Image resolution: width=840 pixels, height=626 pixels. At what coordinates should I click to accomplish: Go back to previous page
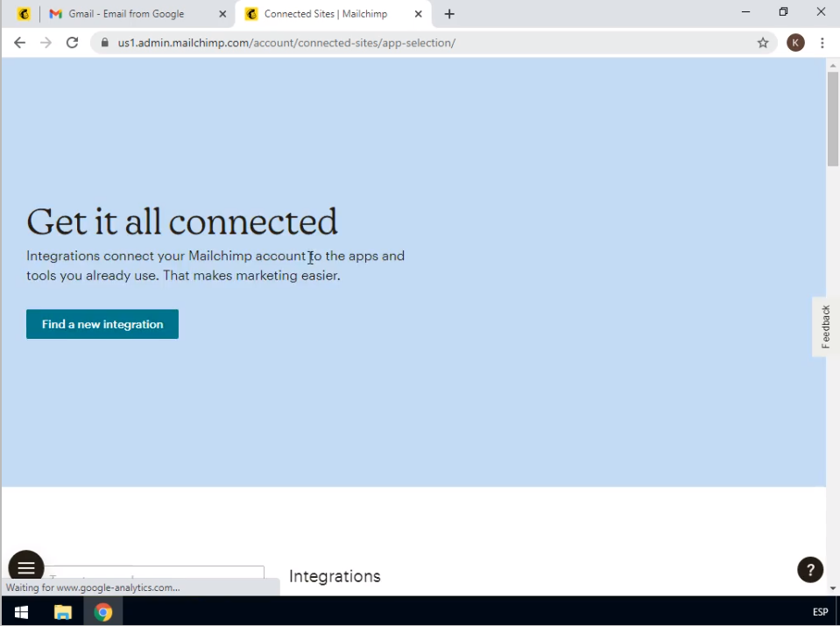click(x=20, y=43)
